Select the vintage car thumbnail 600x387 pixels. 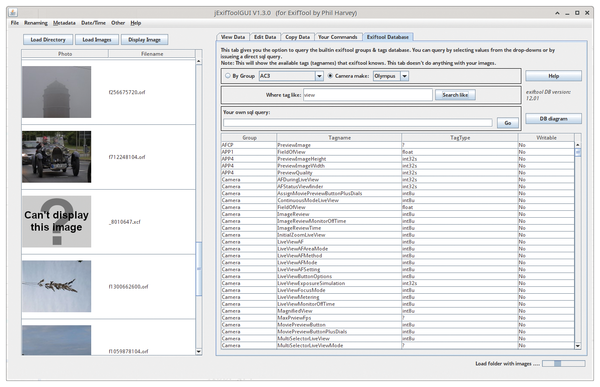[57, 157]
